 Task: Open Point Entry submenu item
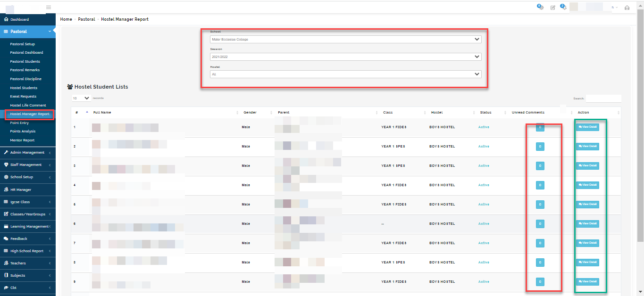point(20,123)
